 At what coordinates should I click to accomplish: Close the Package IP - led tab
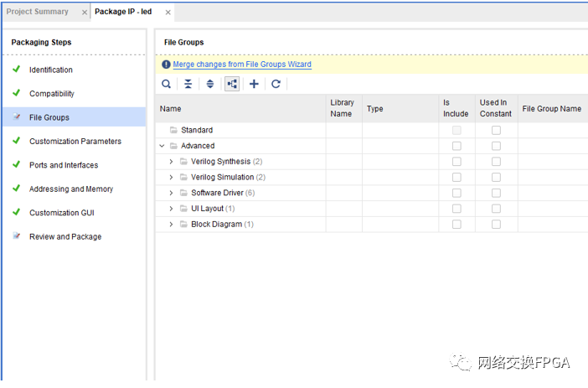point(168,13)
